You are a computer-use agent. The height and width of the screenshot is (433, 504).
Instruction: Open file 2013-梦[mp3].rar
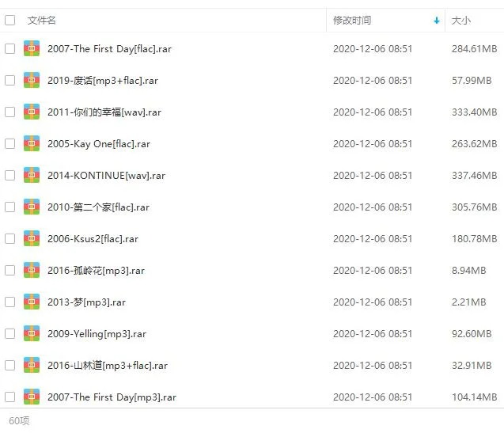(x=86, y=302)
